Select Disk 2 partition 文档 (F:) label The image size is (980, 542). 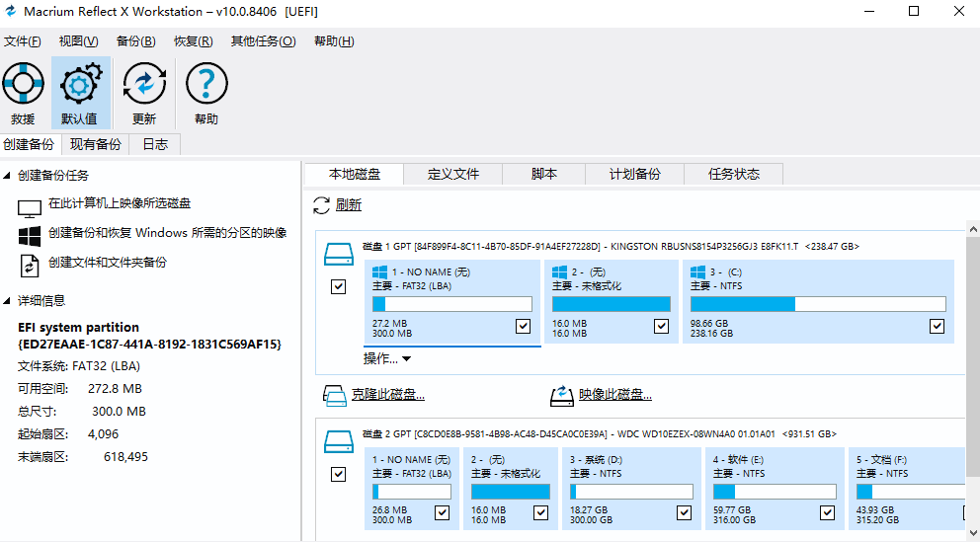882,460
